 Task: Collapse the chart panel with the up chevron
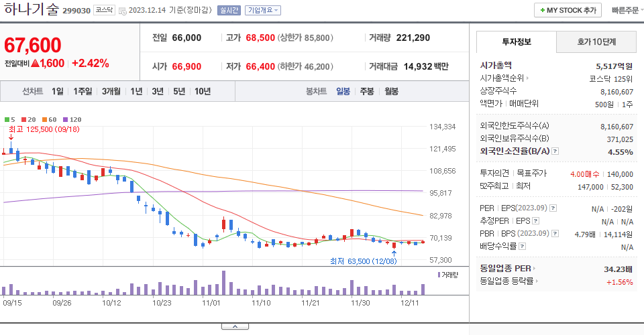(x=235, y=326)
